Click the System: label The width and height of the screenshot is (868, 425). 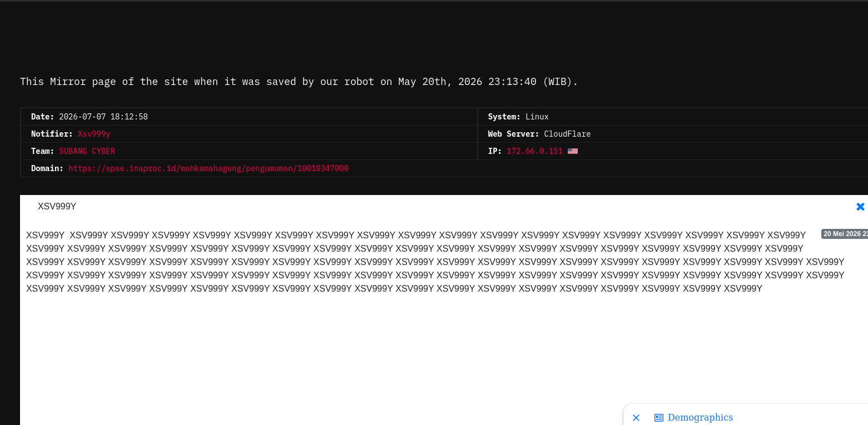(504, 117)
